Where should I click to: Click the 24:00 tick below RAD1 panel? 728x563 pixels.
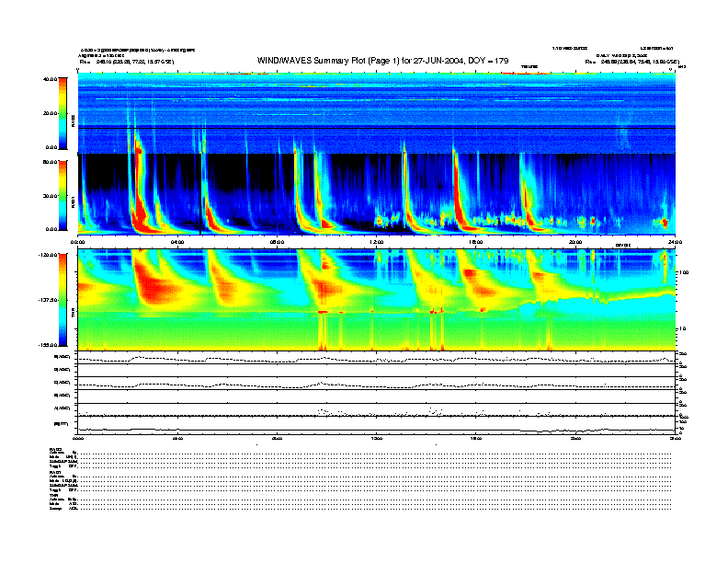tap(674, 241)
